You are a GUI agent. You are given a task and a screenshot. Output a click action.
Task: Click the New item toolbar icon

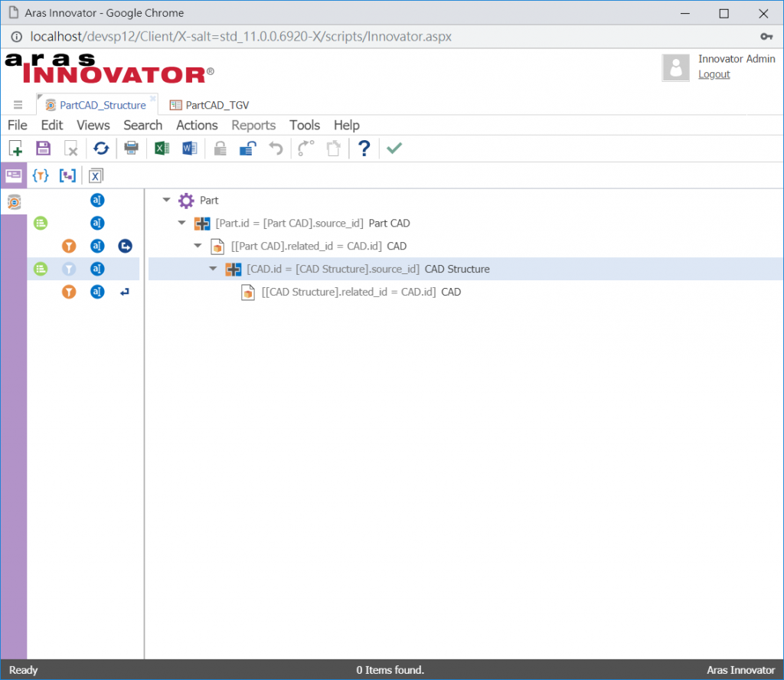coord(15,149)
